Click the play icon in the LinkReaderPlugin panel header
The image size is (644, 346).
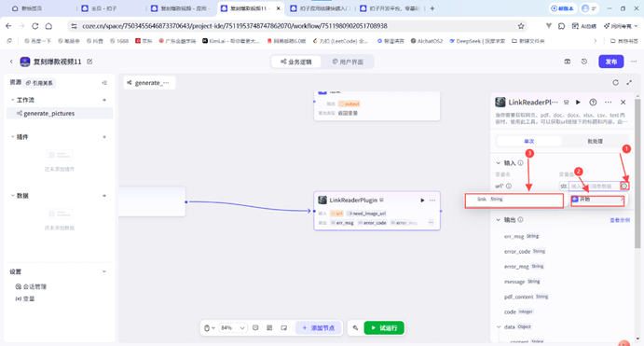click(578, 102)
